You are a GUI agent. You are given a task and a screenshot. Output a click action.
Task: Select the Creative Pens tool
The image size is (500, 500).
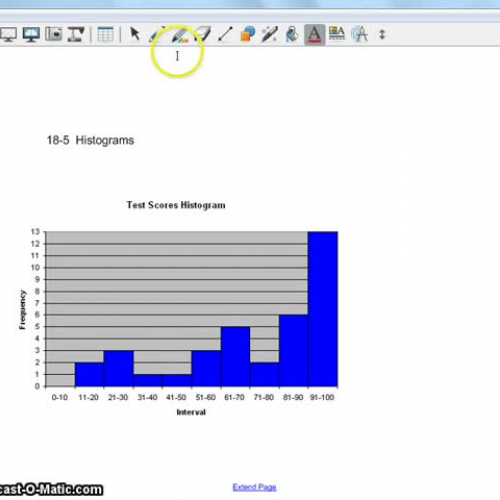pos(180,35)
